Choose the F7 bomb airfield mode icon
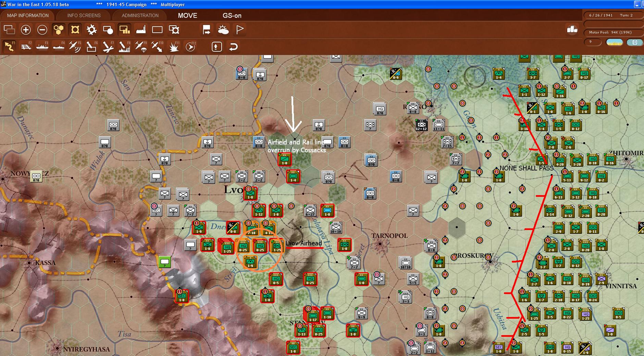This screenshot has width=644, height=356. [108, 47]
